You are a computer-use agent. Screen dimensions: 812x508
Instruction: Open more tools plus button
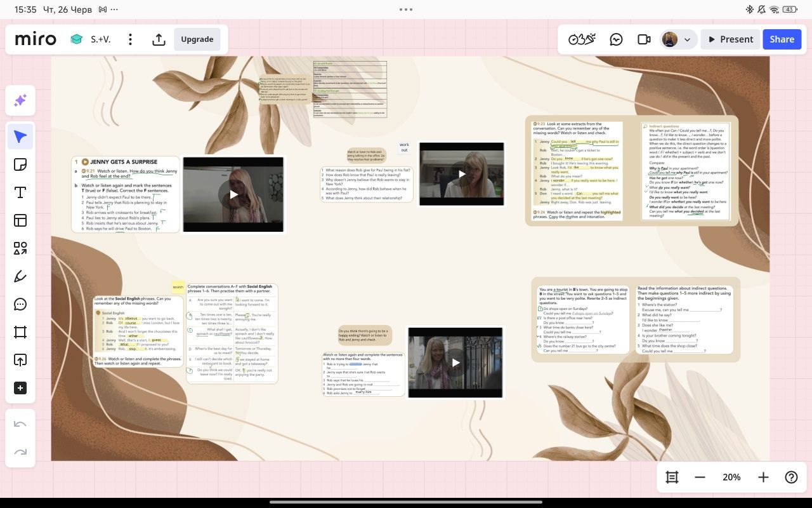[20, 388]
